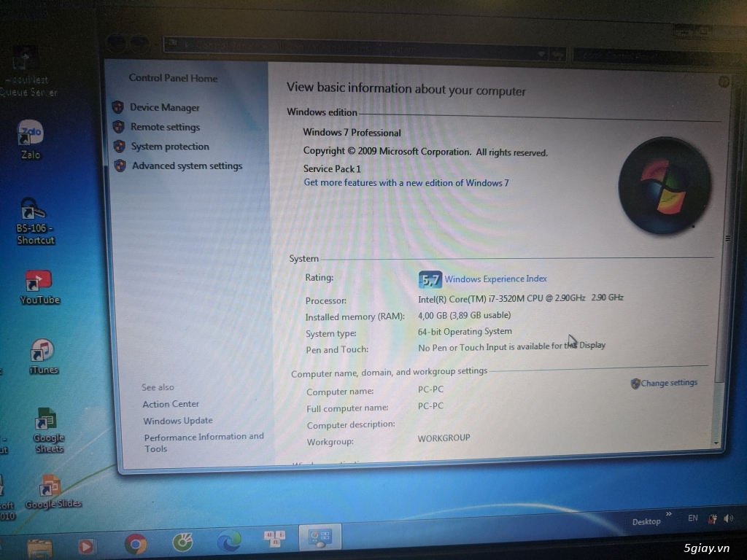Click the Remote settings shield icon
This screenshot has width=747, height=560.
pos(118,127)
